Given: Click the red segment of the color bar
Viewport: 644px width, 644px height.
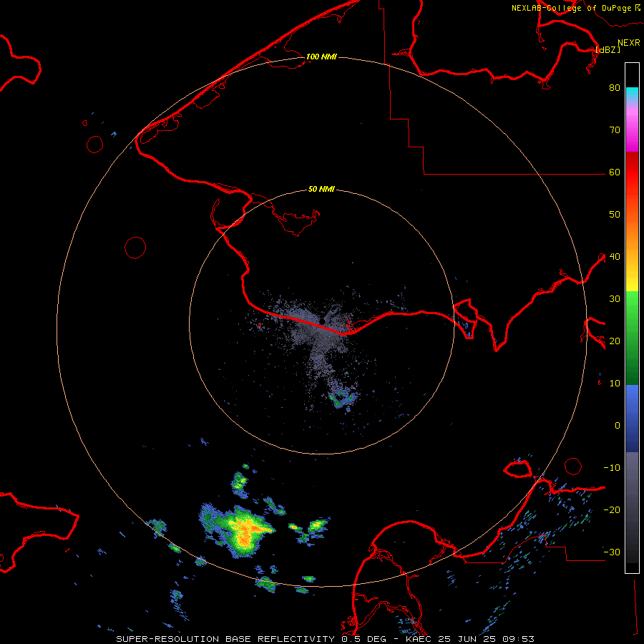Looking at the screenshot, I should tap(632, 175).
